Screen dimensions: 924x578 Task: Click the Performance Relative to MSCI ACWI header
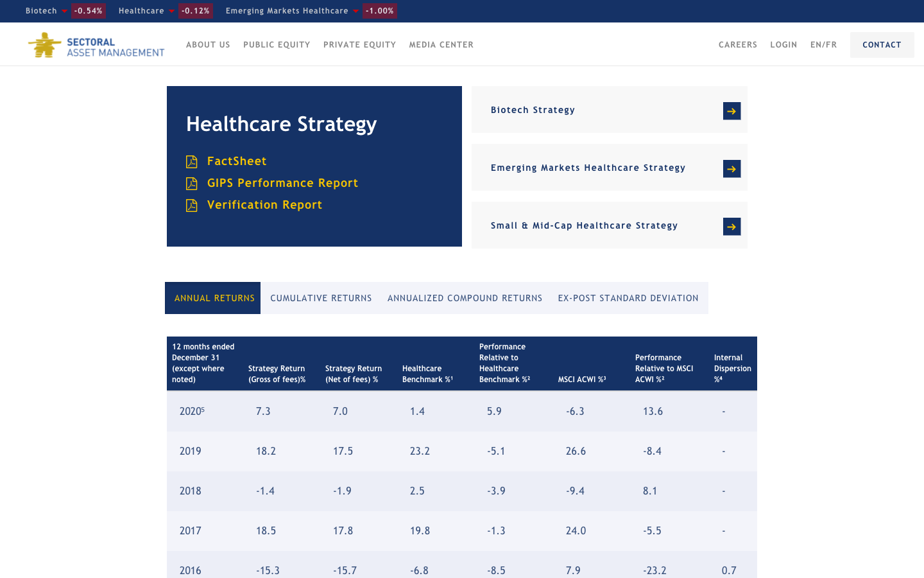click(664, 369)
